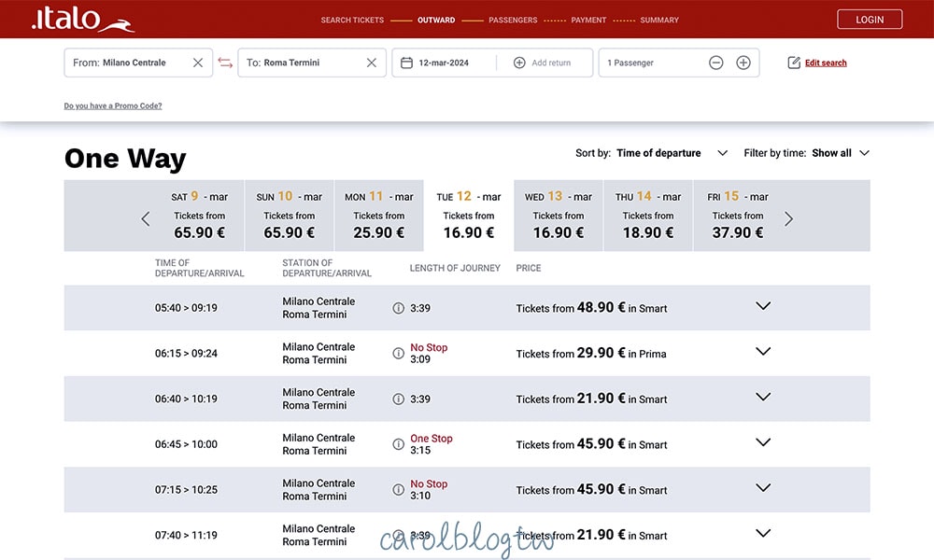
Task: Clear the Milano Centrale departure field
Action: [x=198, y=63]
